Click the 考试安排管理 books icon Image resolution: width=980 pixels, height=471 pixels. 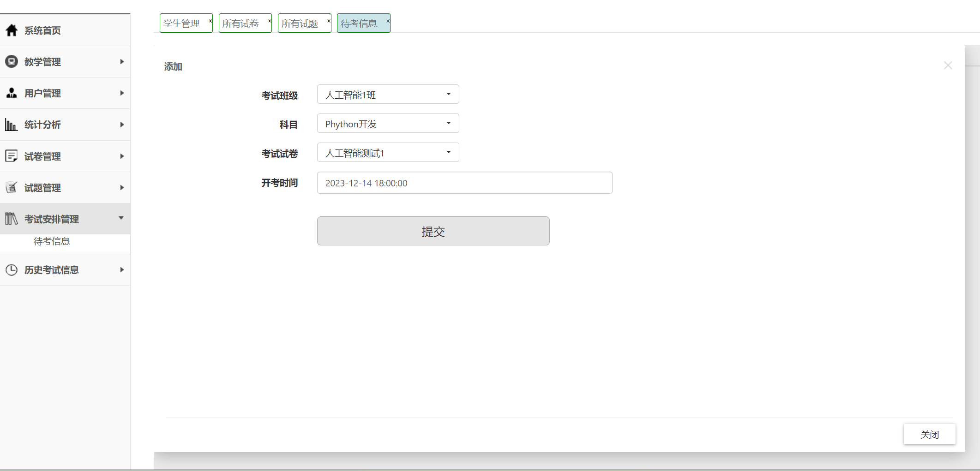(12, 219)
